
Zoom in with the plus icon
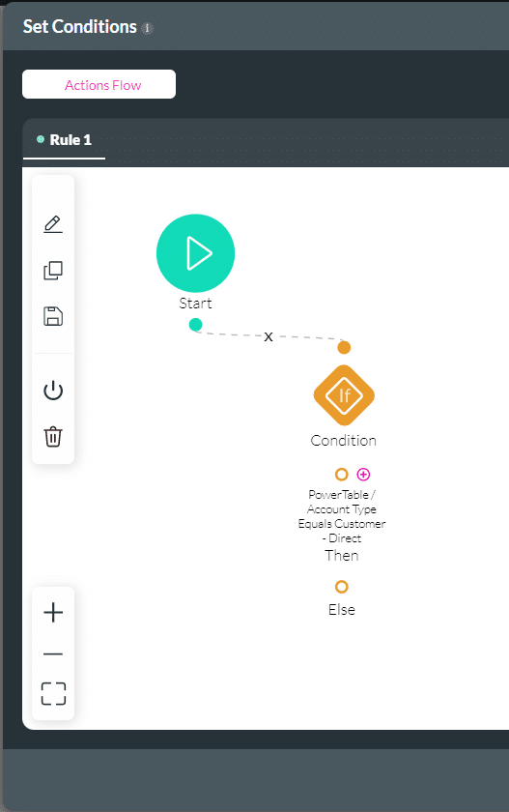(x=53, y=612)
